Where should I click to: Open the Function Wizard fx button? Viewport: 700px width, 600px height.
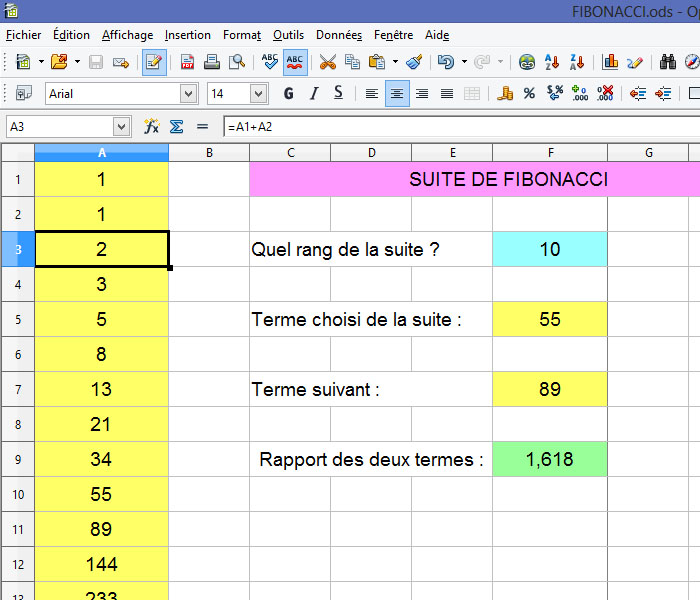[x=152, y=127]
